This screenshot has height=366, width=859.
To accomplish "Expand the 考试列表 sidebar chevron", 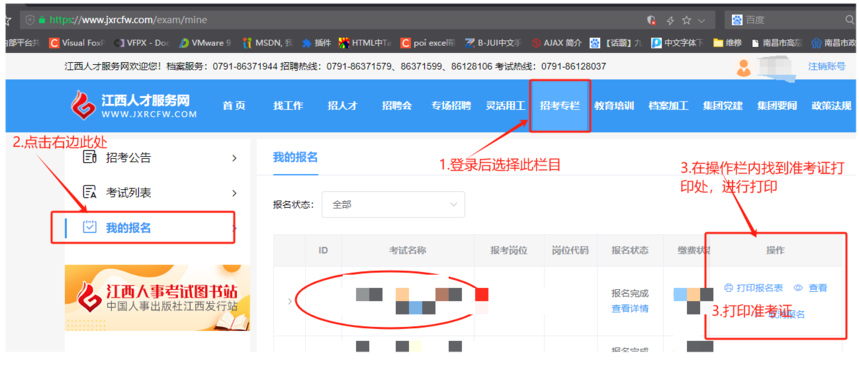I will [234, 193].
